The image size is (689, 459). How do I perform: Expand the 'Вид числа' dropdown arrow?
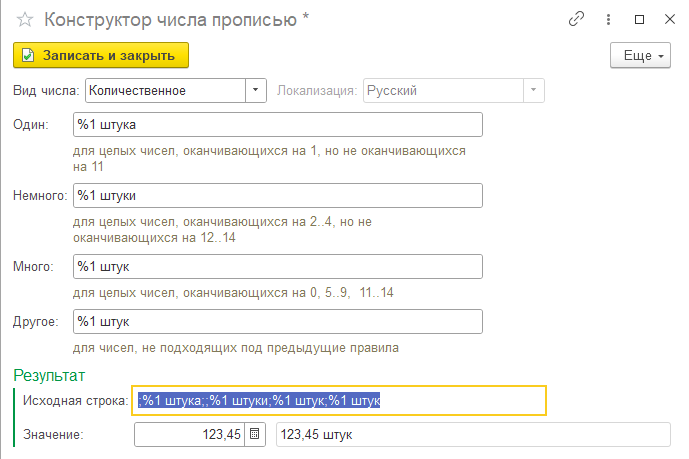pyautogui.click(x=255, y=90)
